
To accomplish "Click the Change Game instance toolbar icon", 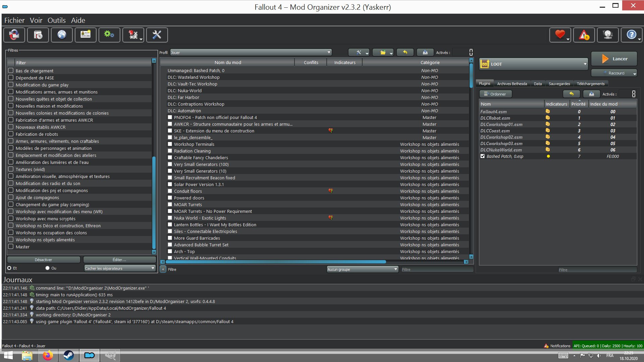I will click(14, 35).
